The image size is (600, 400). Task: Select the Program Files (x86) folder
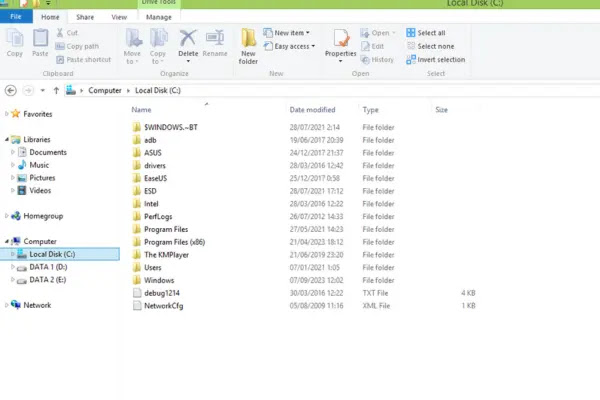(174, 242)
